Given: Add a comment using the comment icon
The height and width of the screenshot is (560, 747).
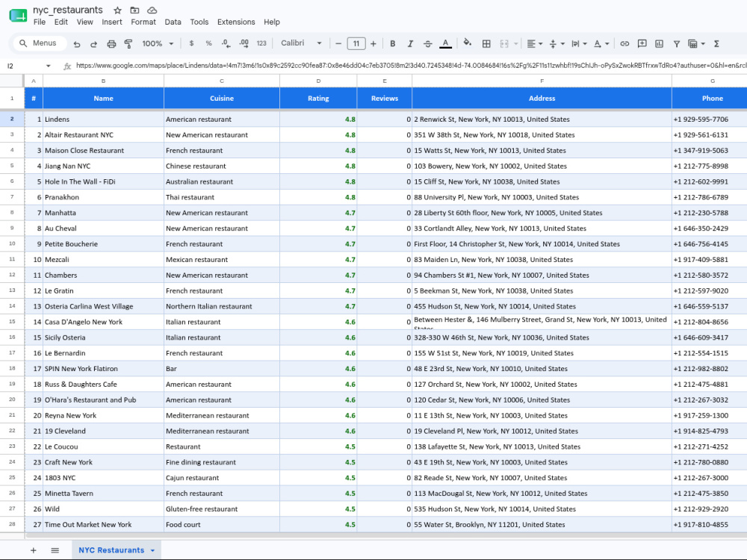Looking at the screenshot, I should 642,43.
